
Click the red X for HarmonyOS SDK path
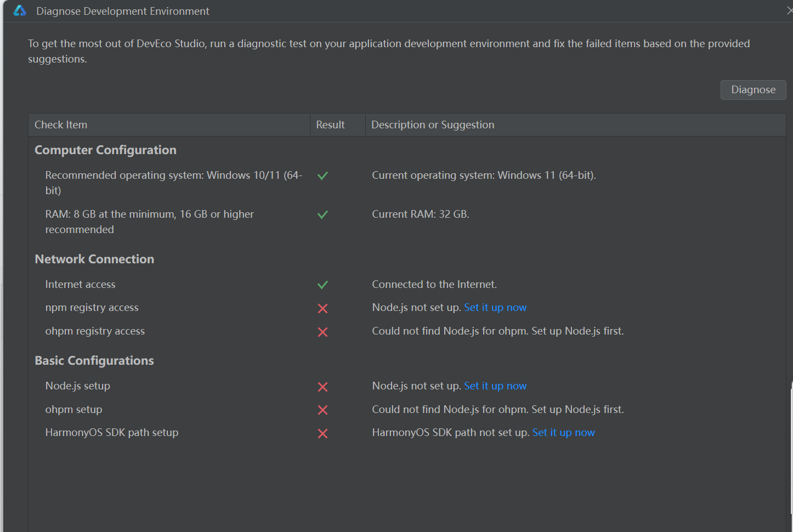tap(322, 433)
